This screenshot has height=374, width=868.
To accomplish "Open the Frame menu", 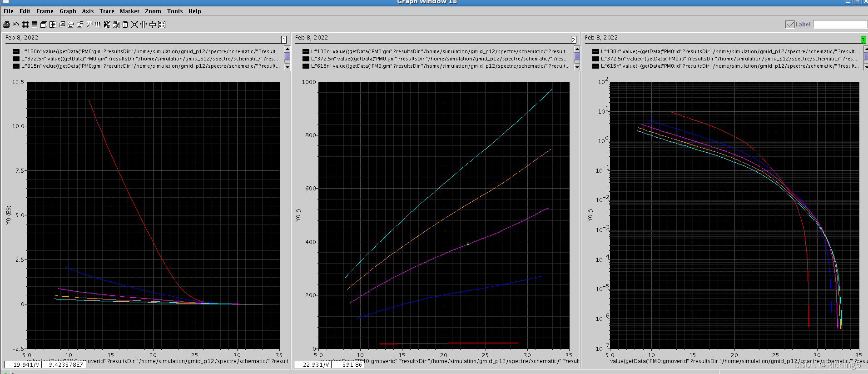I will [x=45, y=11].
